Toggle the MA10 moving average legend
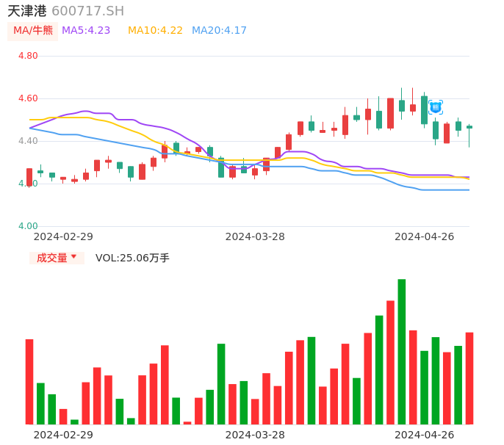The image size is (504, 445). coord(155,31)
